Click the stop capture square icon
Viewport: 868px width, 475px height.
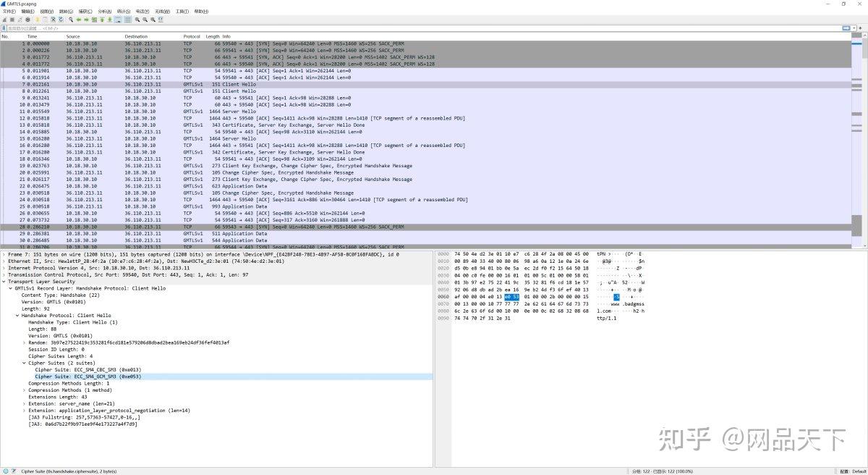(12, 20)
